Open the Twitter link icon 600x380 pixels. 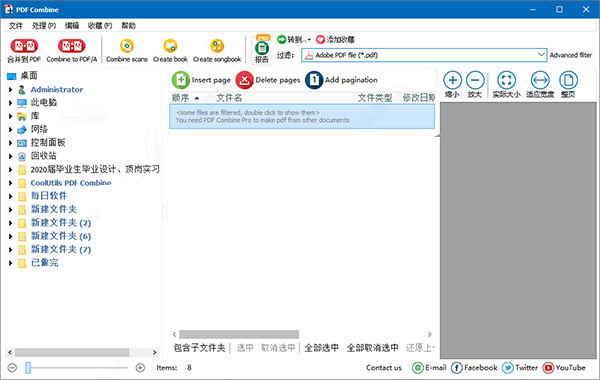[508, 368]
